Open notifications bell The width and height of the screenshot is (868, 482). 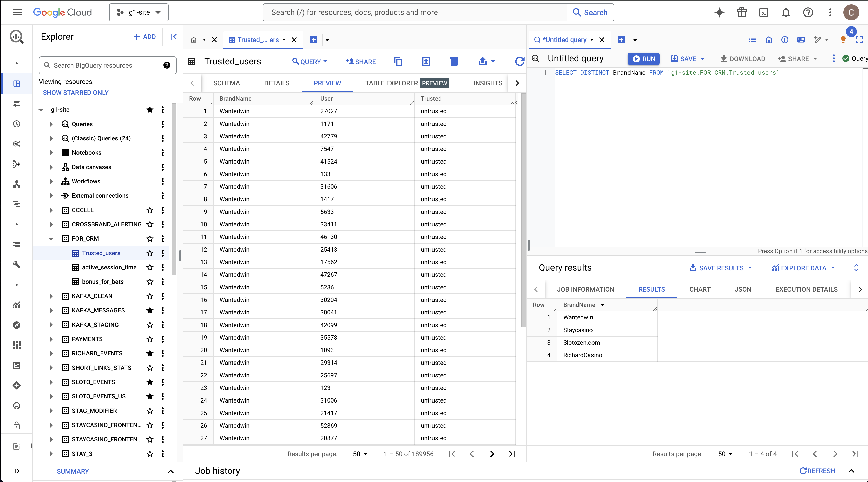pos(786,13)
